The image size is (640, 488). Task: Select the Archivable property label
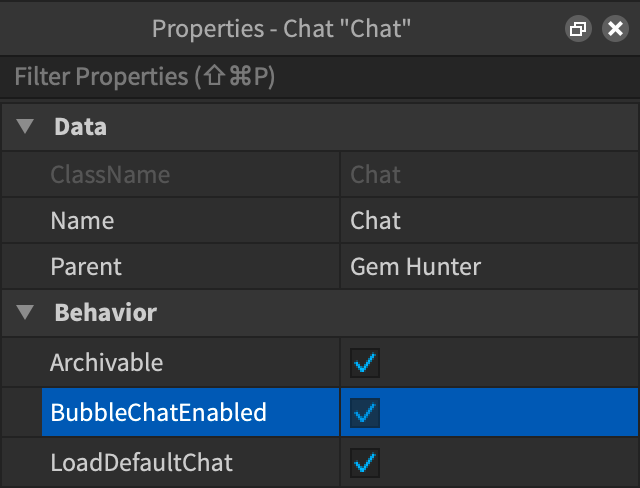pos(106,363)
